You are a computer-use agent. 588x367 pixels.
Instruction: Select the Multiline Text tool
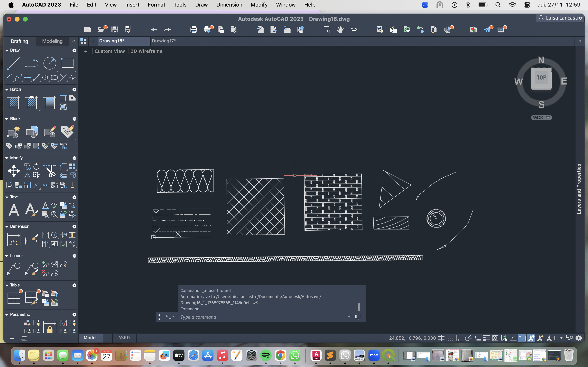click(14, 210)
